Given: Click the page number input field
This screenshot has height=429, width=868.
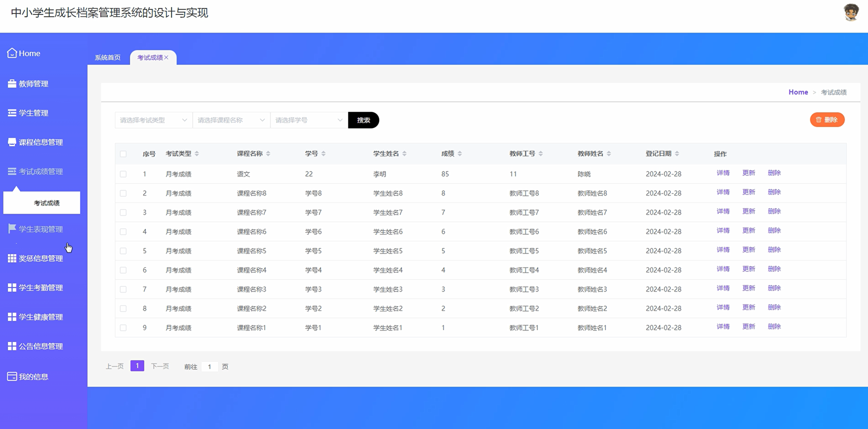Looking at the screenshot, I should [x=210, y=367].
